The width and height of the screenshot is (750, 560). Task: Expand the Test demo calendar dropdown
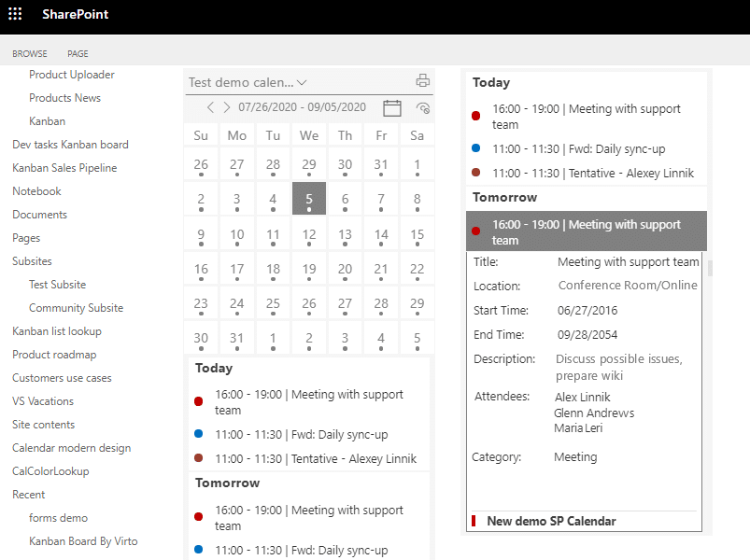[x=248, y=82]
